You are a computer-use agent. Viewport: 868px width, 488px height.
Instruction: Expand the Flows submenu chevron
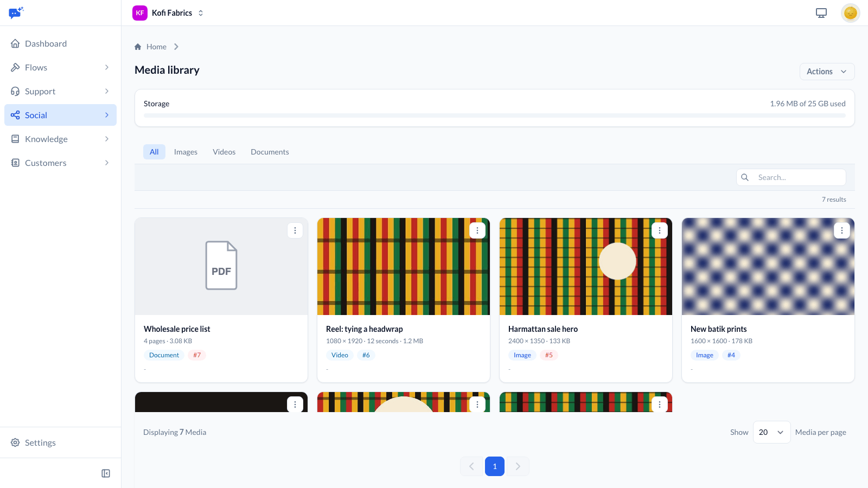(x=107, y=67)
